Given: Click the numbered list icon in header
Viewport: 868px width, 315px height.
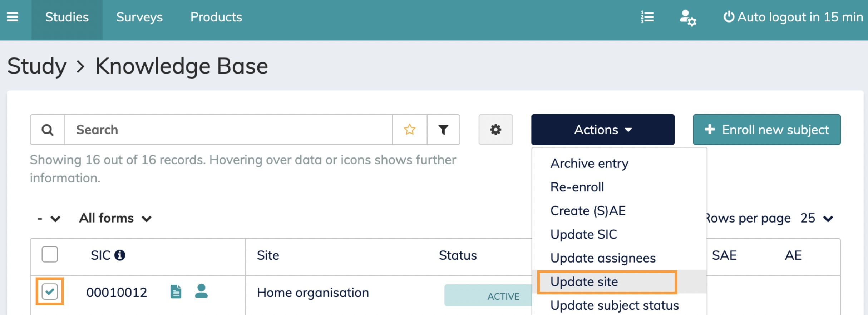Looking at the screenshot, I should (647, 17).
